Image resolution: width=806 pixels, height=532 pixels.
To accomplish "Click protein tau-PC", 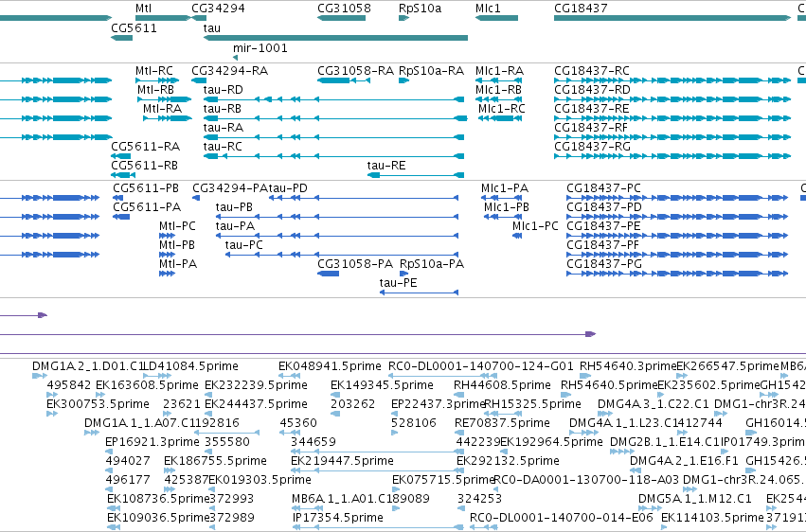I will (x=244, y=245).
